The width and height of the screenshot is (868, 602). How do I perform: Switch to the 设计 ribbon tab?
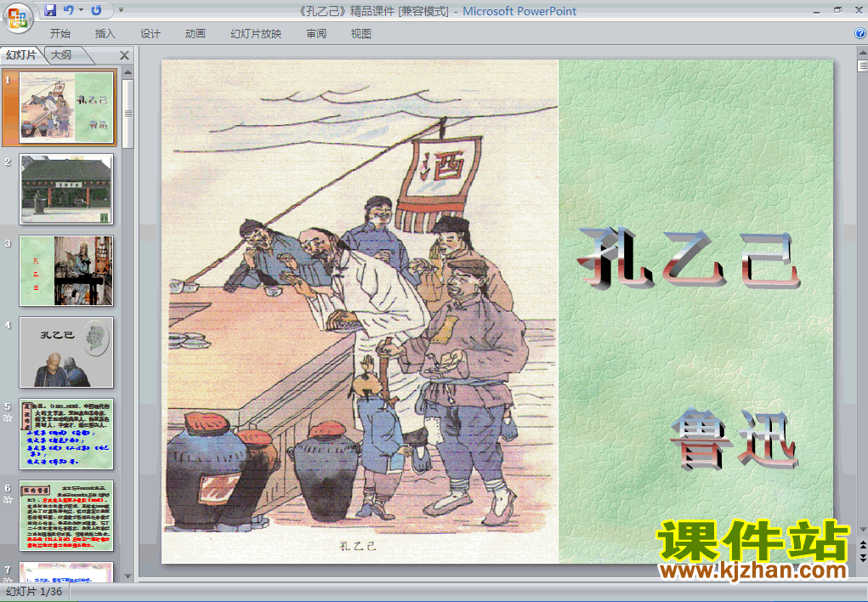pos(150,34)
